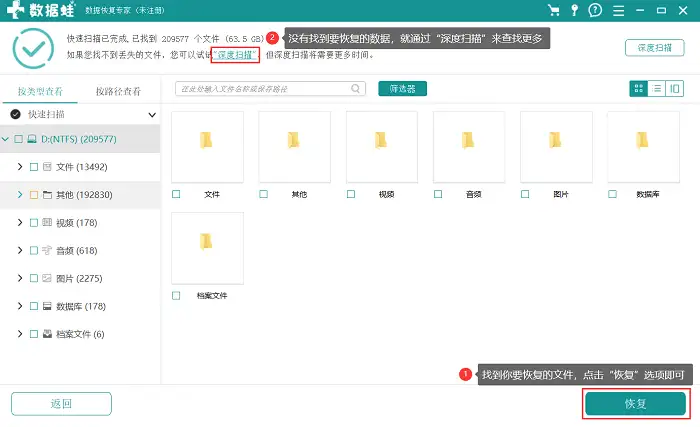This screenshot has width=700, height=427.
Task: Click the 档案文件 archive type icon
Action: (x=47, y=334)
